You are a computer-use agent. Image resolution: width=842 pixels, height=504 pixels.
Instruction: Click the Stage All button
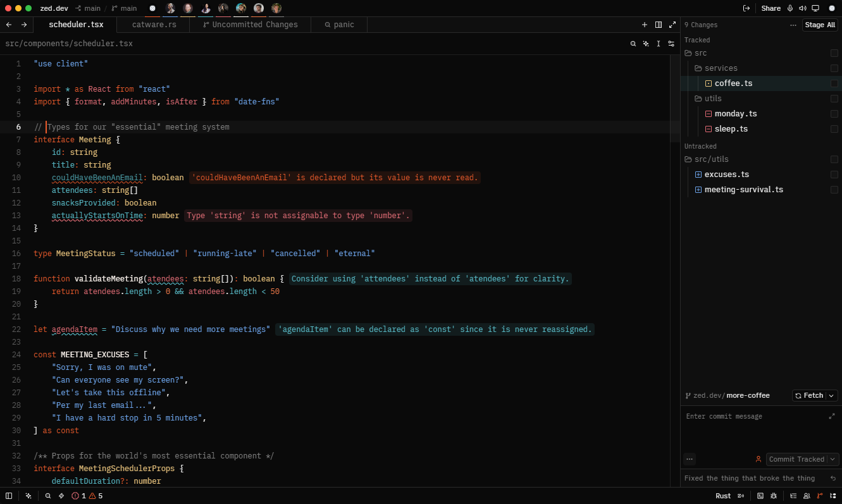tap(820, 25)
